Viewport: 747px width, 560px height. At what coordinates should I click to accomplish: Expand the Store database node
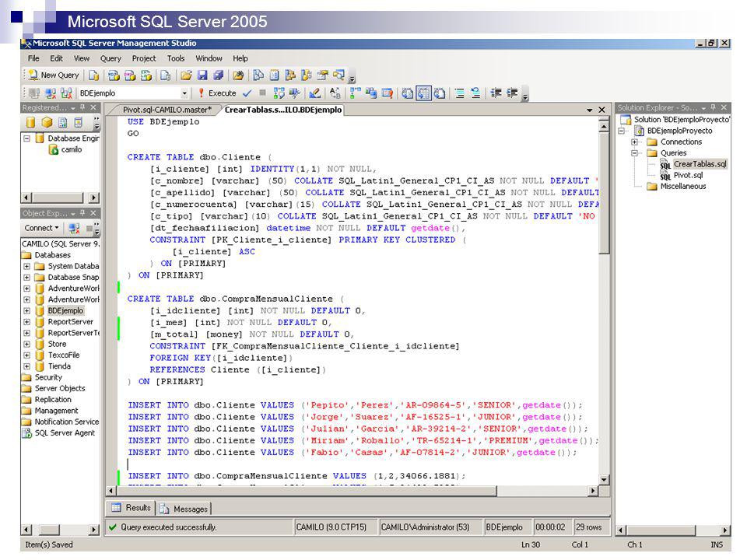coord(27,344)
